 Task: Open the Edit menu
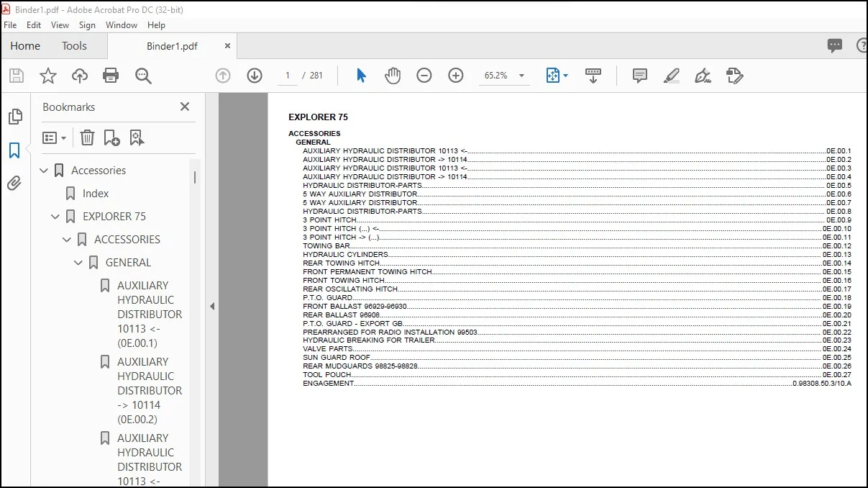click(34, 24)
